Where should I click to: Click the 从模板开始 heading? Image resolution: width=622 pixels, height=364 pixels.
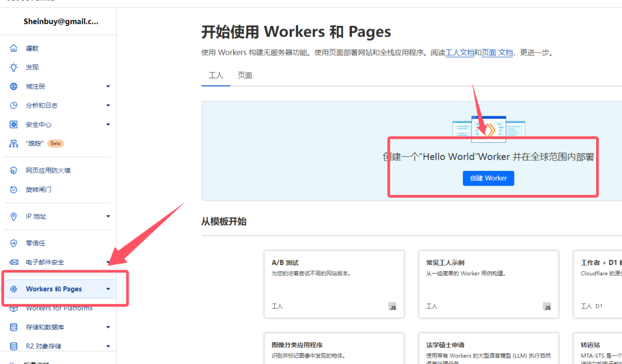pyautogui.click(x=223, y=222)
